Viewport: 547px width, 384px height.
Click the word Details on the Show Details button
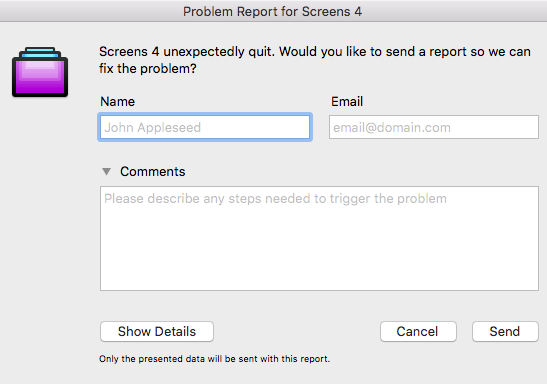[x=175, y=331]
